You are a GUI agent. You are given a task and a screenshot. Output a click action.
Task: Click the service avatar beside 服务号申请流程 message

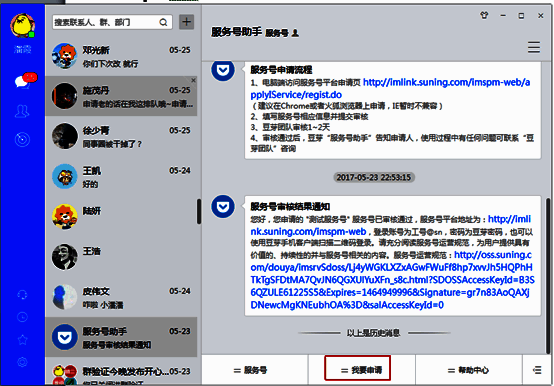[223, 70]
